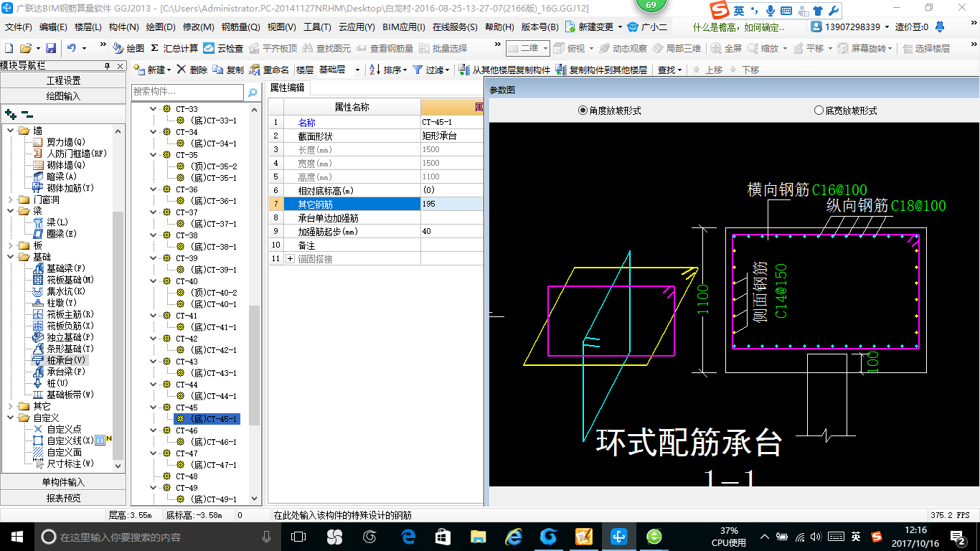The image size is (980, 551).
Task: Click the 单构件输入 navigation button
Action: coord(63,482)
